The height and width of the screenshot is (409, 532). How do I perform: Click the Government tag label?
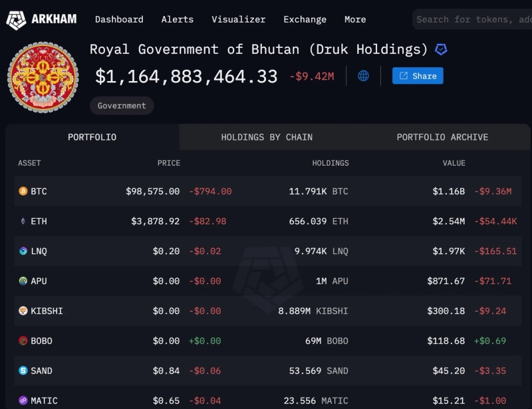122,106
